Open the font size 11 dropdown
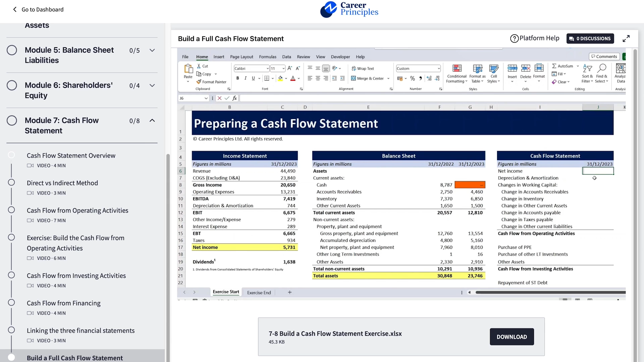The height and width of the screenshot is (362, 644). coord(283,69)
